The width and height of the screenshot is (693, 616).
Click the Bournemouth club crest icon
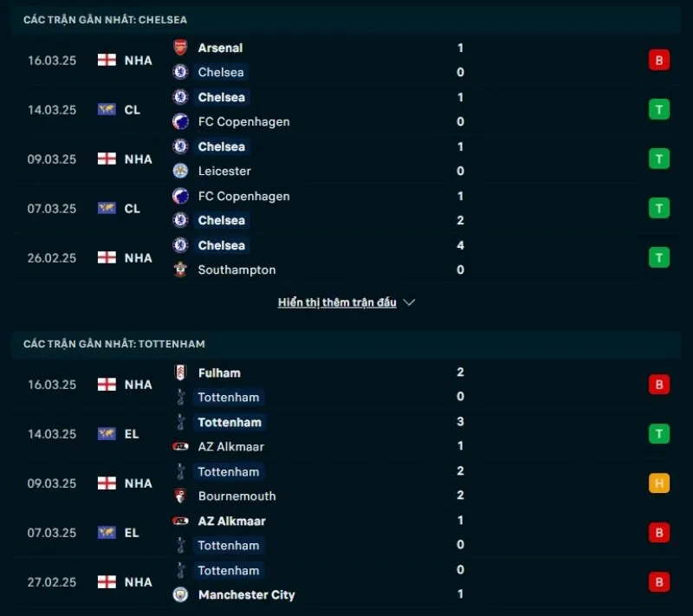pyautogui.click(x=180, y=496)
